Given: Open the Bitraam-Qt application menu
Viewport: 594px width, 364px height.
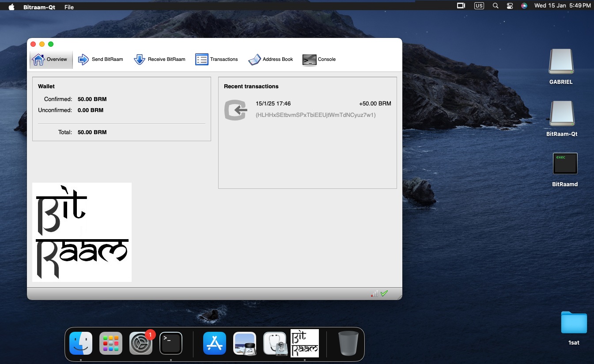Looking at the screenshot, I should pyautogui.click(x=39, y=7).
